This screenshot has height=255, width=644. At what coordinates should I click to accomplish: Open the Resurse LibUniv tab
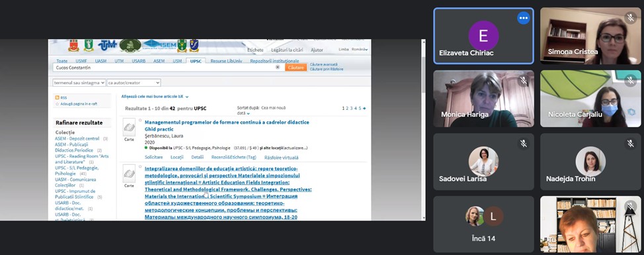[x=226, y=61]
